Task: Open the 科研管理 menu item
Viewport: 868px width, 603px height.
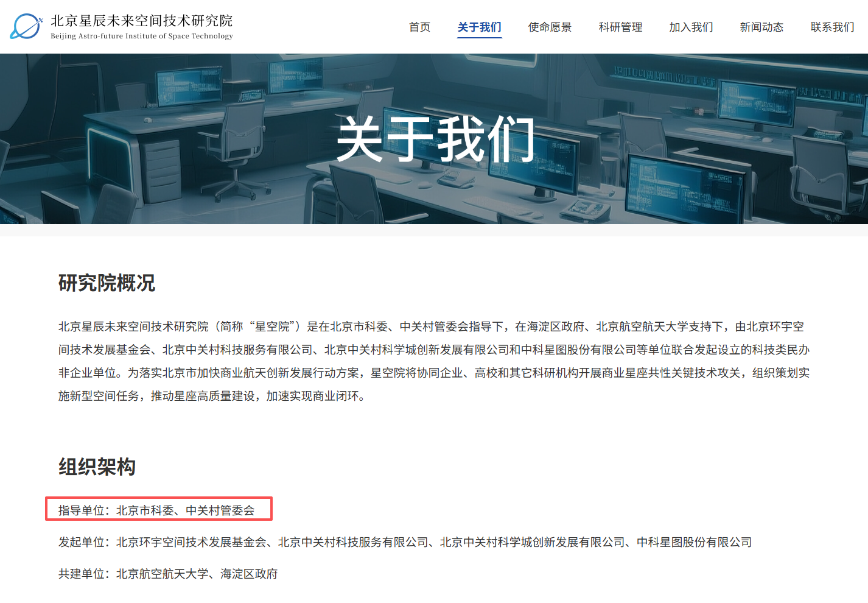Action: click(620, 27)
